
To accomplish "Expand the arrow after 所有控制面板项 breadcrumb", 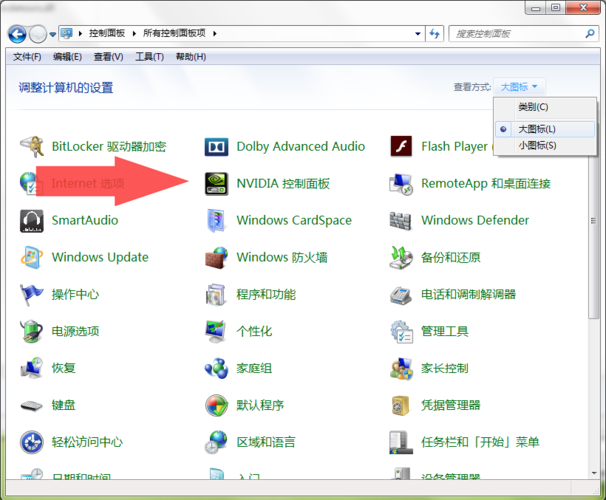I will (x=214, y=34).
